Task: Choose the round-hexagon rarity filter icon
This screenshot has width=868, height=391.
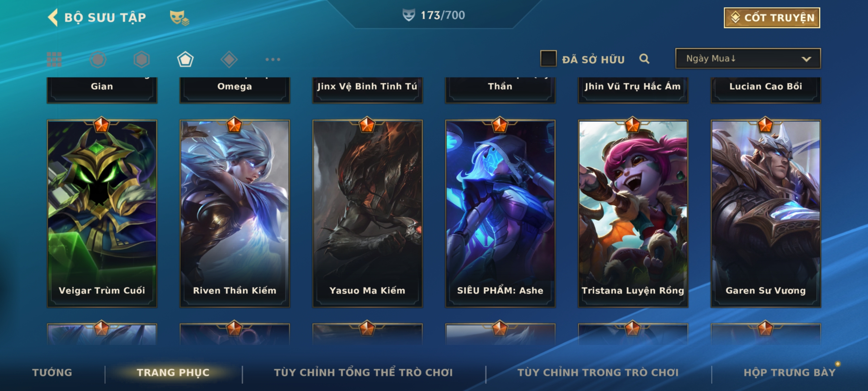Action: [x=98, y=59]
